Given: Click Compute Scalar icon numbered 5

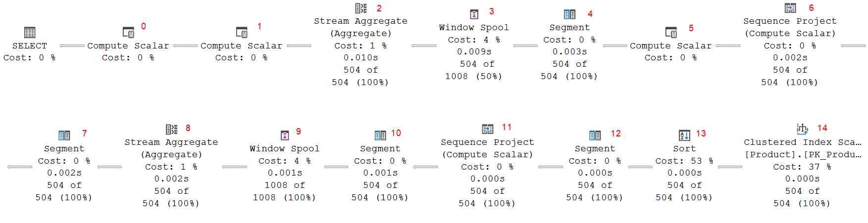Looking at the screenshot, I should [671, 33].
